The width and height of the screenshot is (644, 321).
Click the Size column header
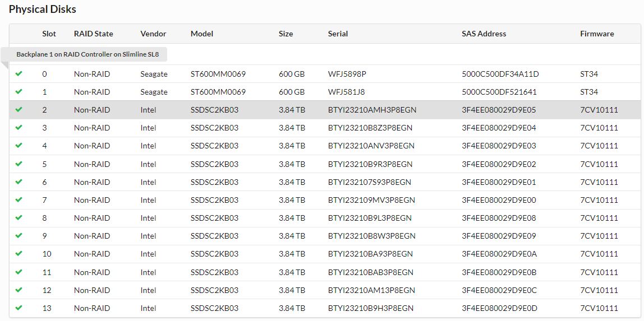click(286, 34)
